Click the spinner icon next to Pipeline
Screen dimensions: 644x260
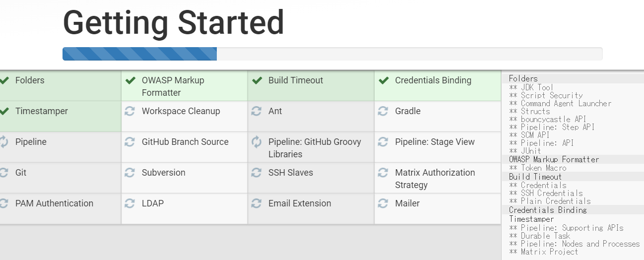click(x=4, y=142)
